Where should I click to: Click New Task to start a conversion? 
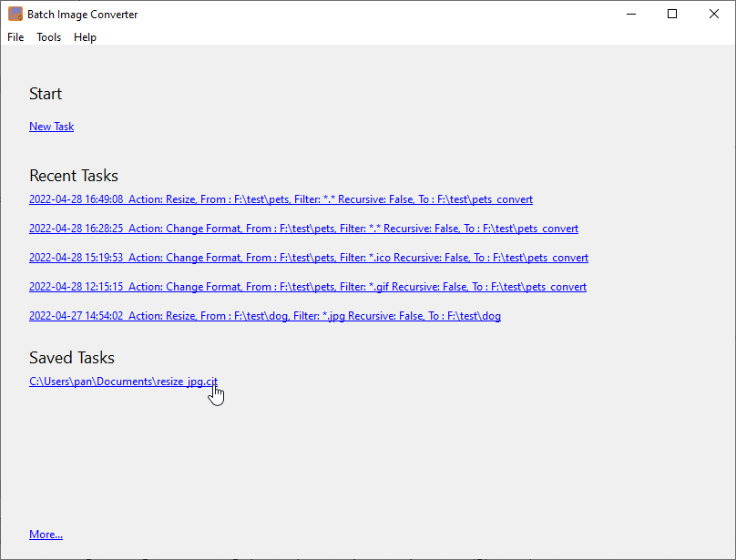(x=51, y=126)
